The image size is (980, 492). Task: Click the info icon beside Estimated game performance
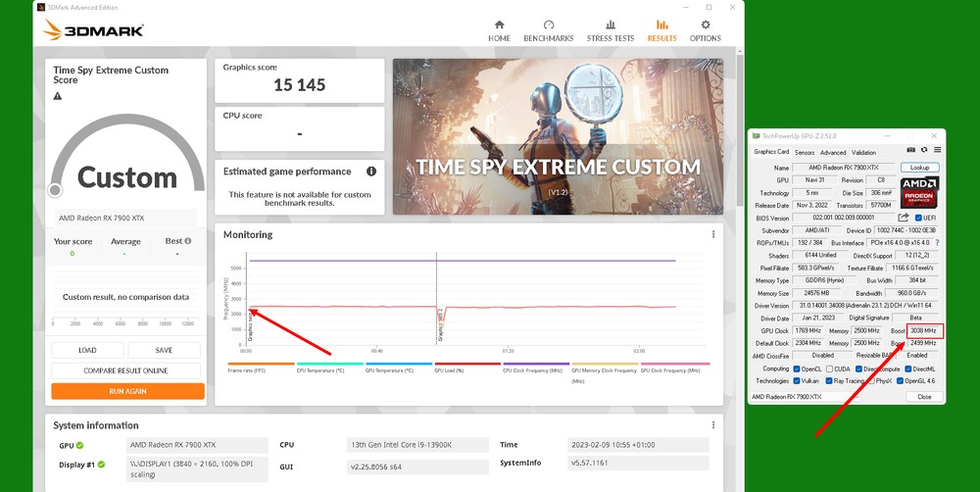click(371, 172)
